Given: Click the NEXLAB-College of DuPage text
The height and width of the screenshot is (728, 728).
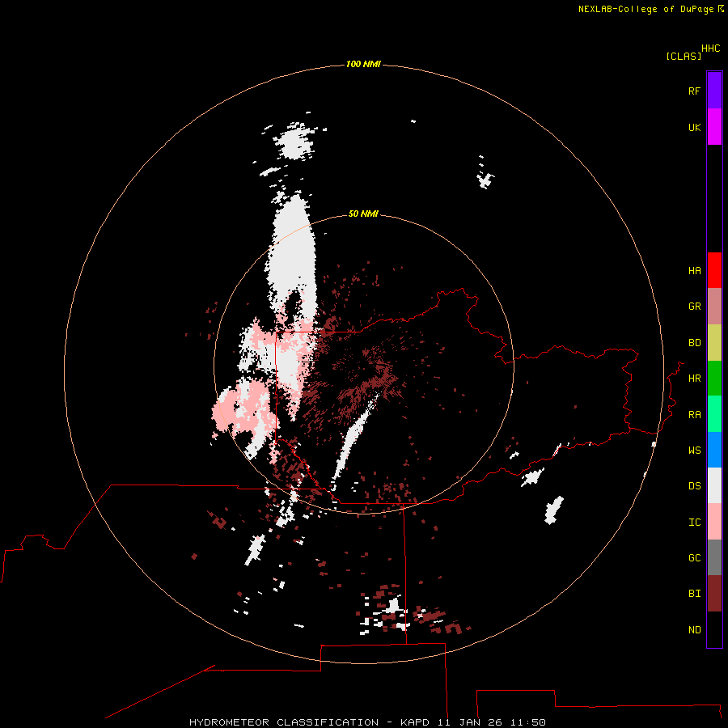Looking at the screenshot, I should pyautogui.click(x=645, y=9).
